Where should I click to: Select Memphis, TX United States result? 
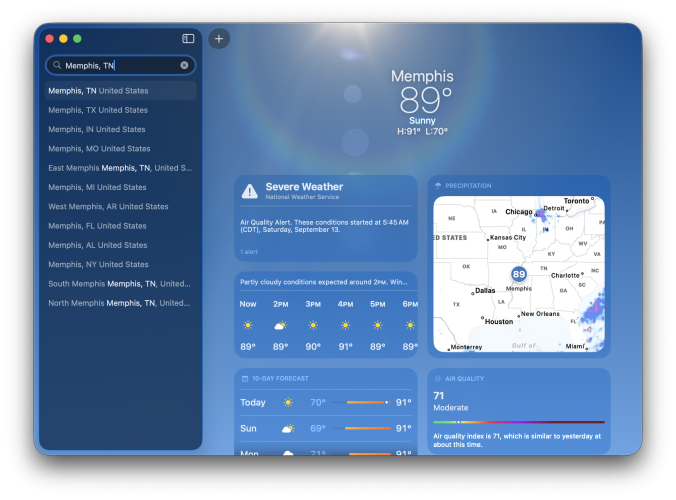click(98, 110)
